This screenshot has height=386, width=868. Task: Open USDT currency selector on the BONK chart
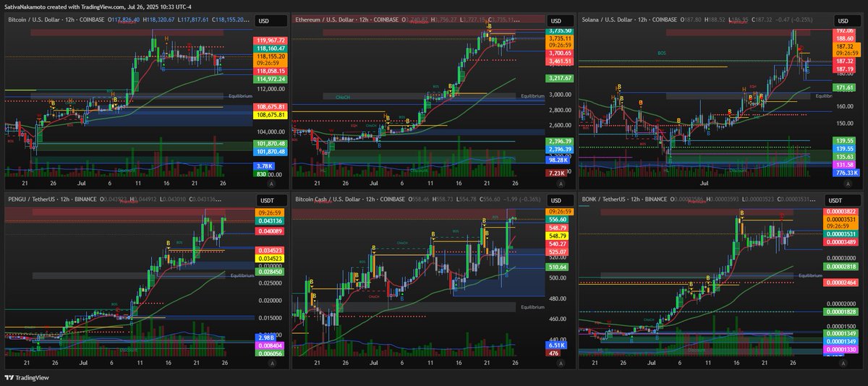[843, 200]
